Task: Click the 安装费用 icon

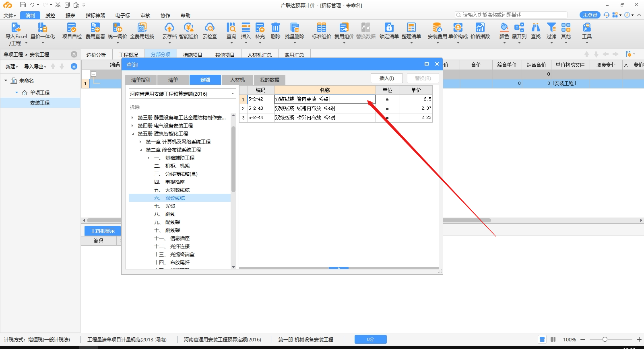Action: 437,27
